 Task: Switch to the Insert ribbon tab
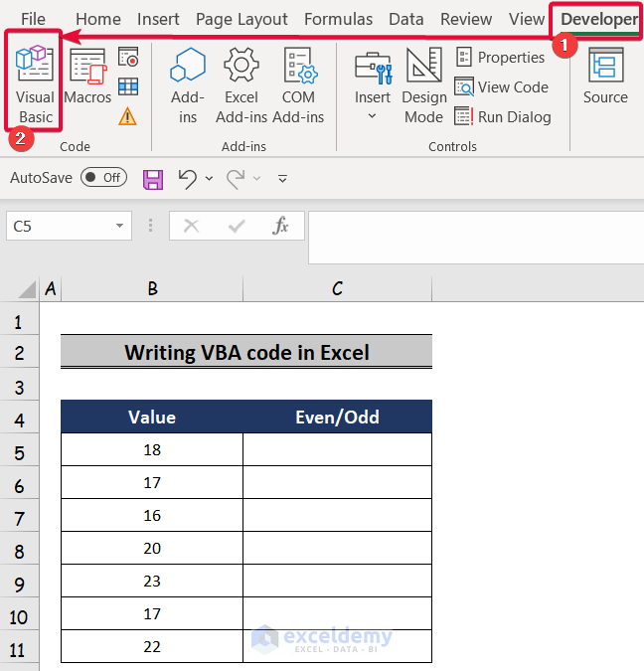tap(158, 19)
